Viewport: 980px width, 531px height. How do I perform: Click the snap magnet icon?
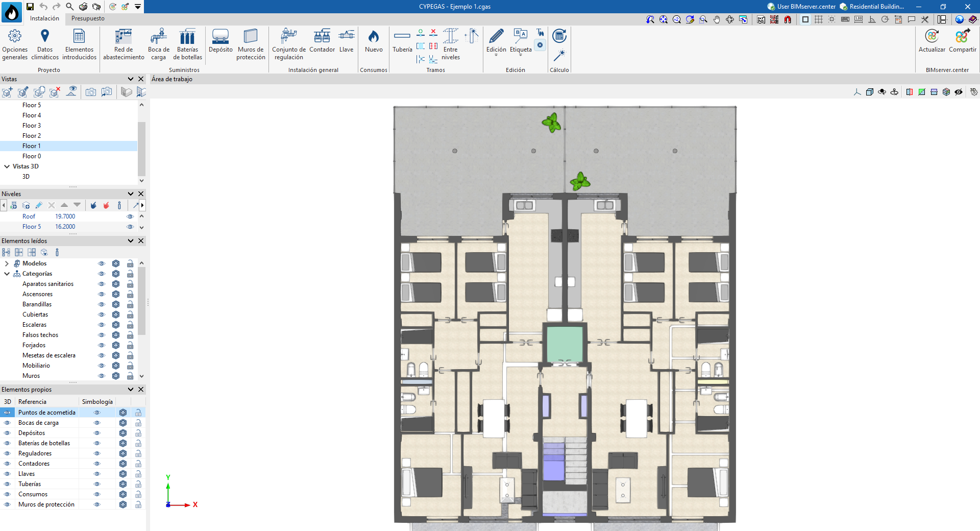tap(788, 19)
